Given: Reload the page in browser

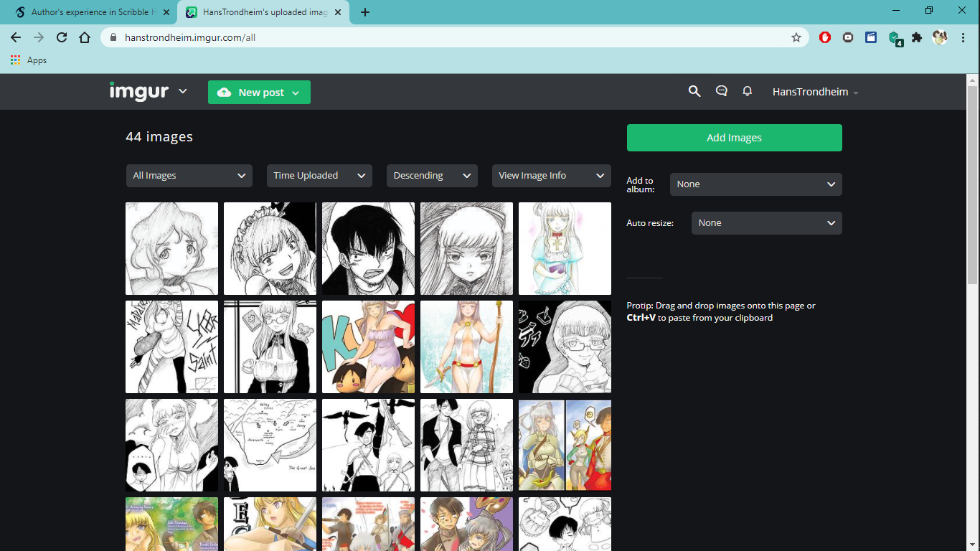Looking at the screenshot, I should [x=62, y=37].
